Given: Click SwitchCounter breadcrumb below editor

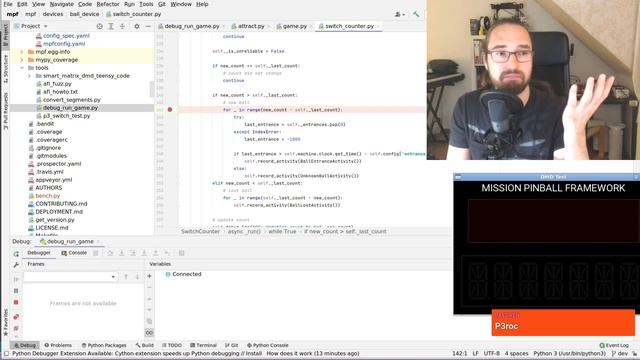Looking at the screenshot, I should [x=200, y=231].
